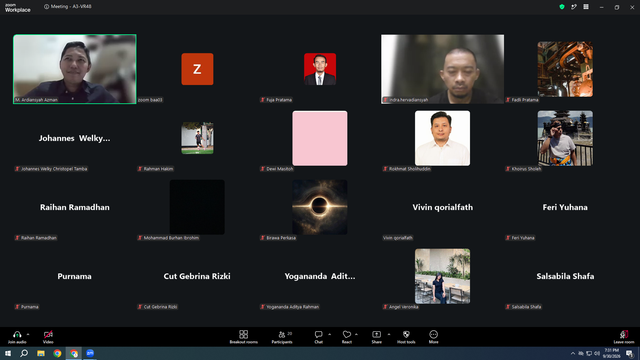
Task: Expand the Join audio options arrow
Action: 28,335
